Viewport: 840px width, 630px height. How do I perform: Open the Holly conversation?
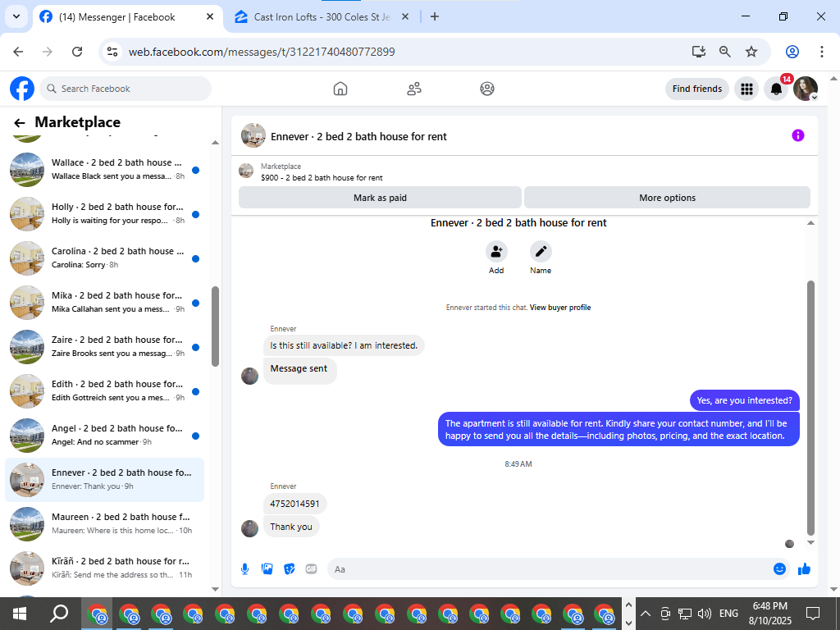click(104, 214)
